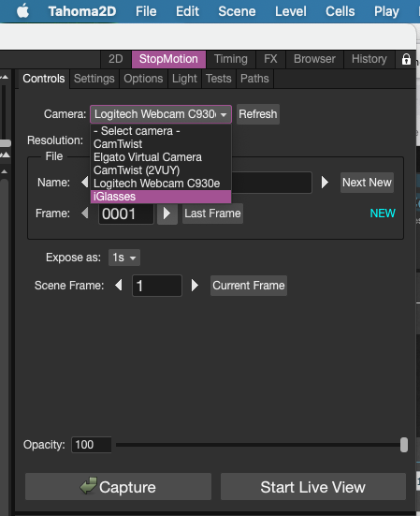Click the Opacity value field
420x516 pixels.
point(92,445)
